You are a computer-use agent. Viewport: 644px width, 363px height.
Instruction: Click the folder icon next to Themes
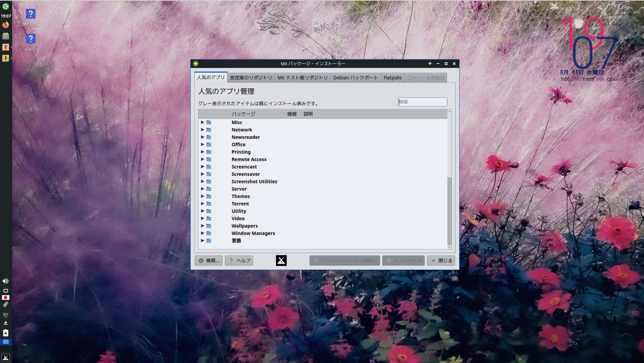(x=209, y=196)
